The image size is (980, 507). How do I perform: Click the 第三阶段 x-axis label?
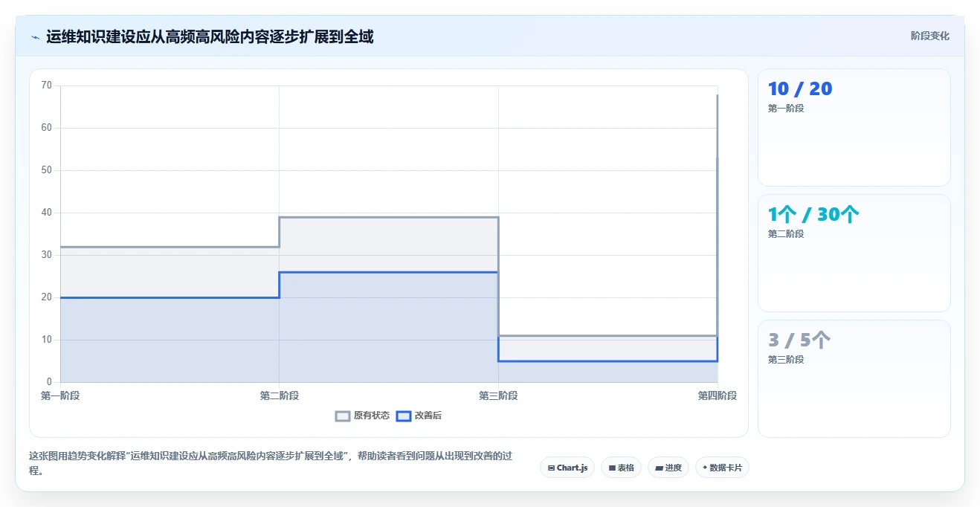coord(498,395)
